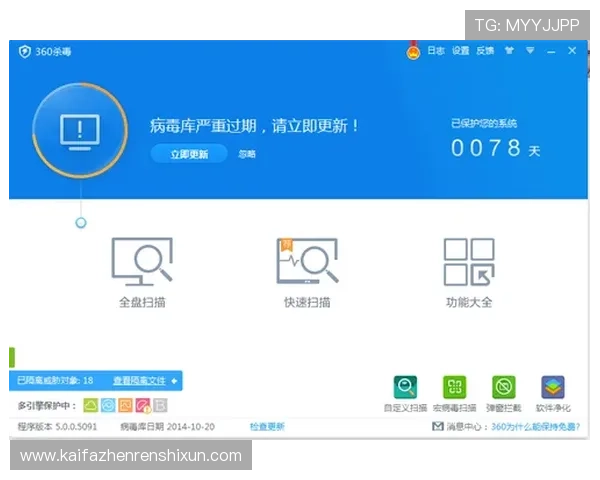
Task: Open 设置 settings menu
Action: pyautogui.click(x=461, y=51)
